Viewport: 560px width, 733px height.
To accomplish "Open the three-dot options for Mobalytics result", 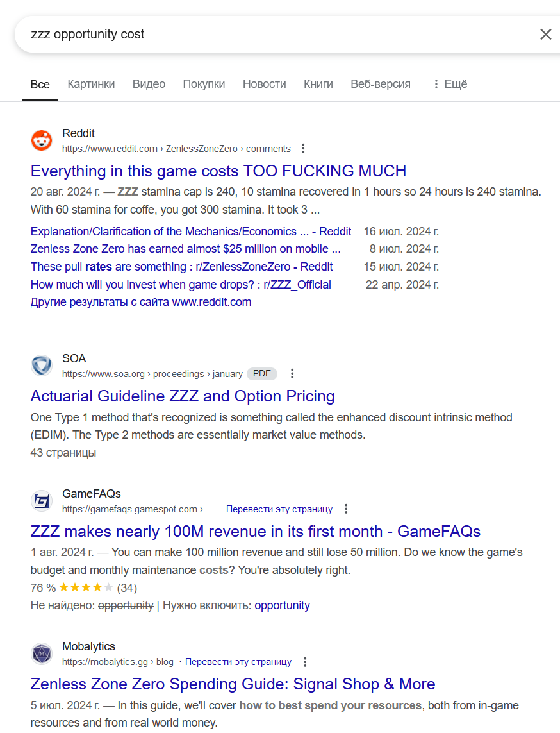I will 305,662.
